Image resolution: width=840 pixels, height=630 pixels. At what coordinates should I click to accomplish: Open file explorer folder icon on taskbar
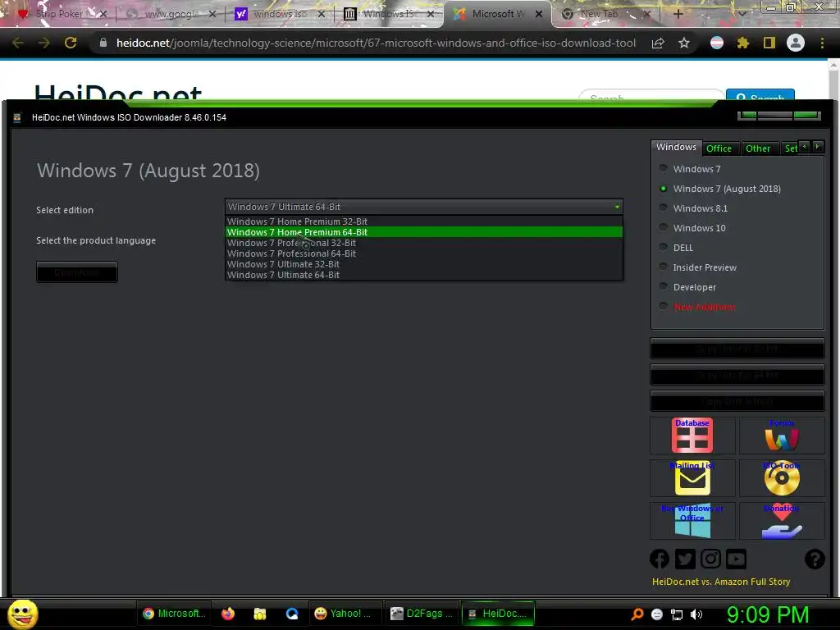260,614
